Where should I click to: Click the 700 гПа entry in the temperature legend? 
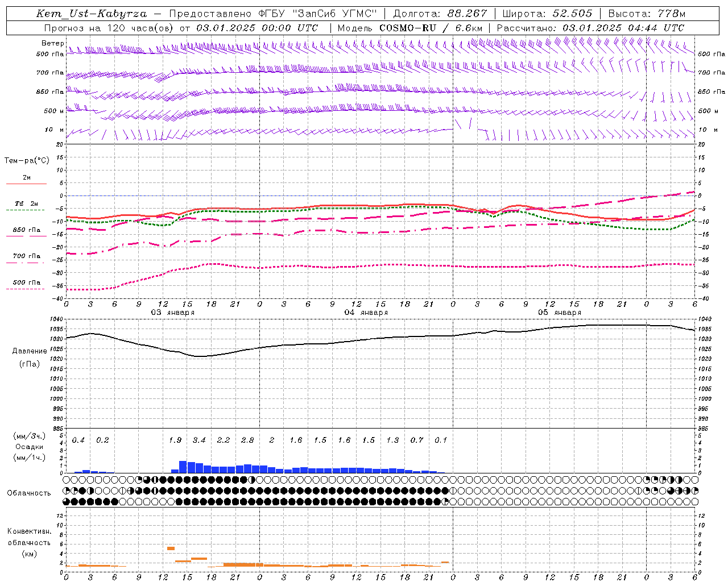click(x=27, y=256)
